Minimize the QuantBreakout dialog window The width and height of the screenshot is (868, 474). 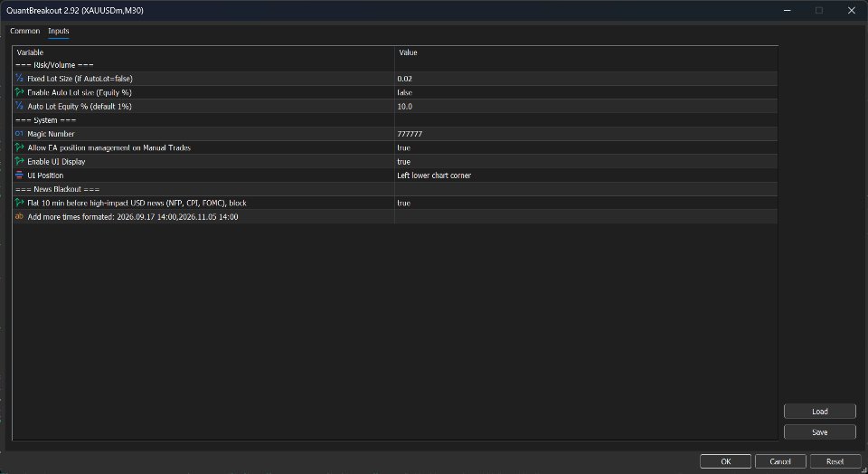point(788,11)
